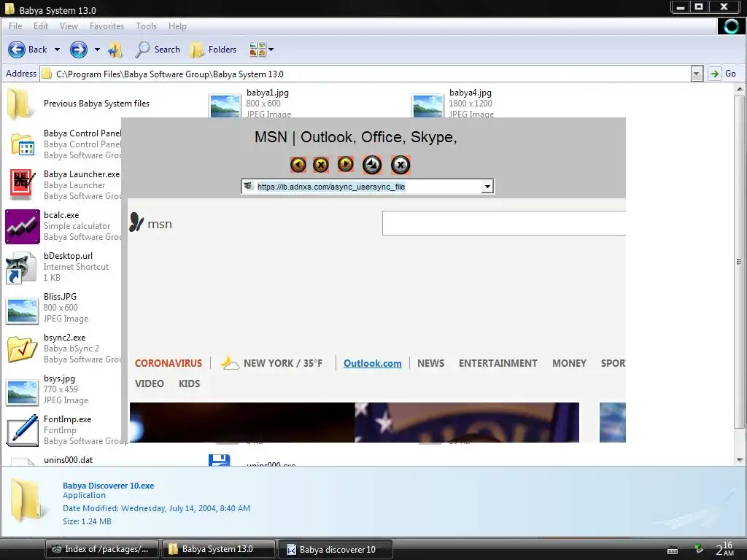Switch to Babya System 13.0 taskbar button
747x560 pixels.
[219, 549]
